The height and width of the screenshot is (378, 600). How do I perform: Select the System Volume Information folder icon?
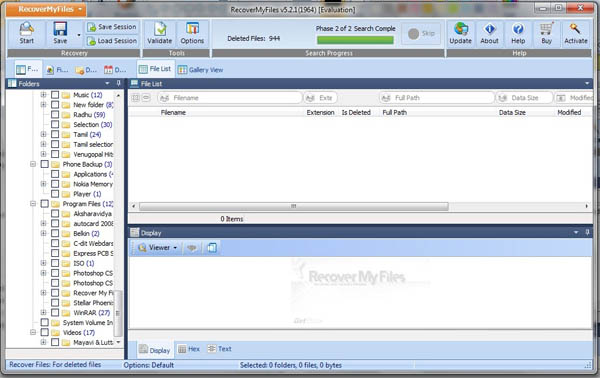point(55,323)
